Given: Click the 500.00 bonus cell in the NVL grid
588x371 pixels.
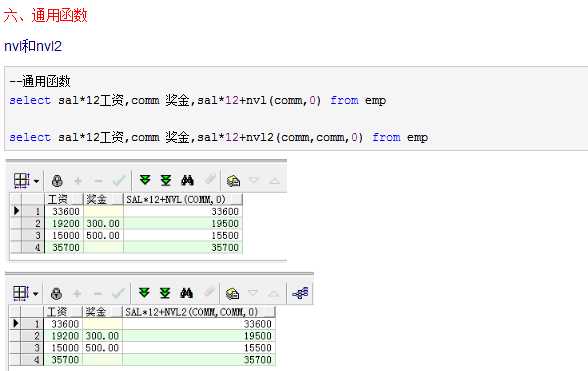Looking at the screenshot, I should tap(103, 236).
